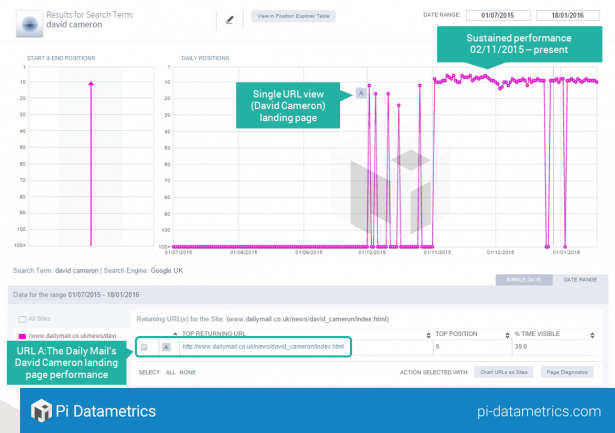
Task: Open Page Diagnostics for selected URL
Action: [567, 372]
